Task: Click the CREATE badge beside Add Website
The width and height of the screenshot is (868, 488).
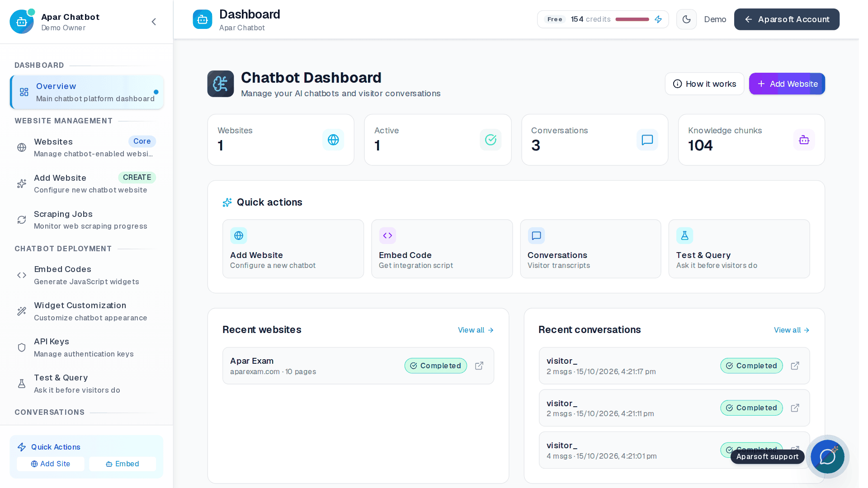Action: click(137, 178)
